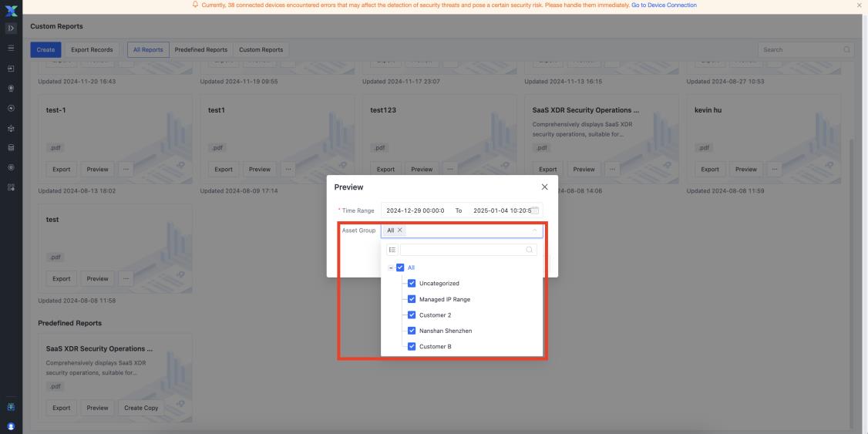The image size is (868, 434).
Task: Click the bell icon in the warning banner
Action: tap(195, 5)
